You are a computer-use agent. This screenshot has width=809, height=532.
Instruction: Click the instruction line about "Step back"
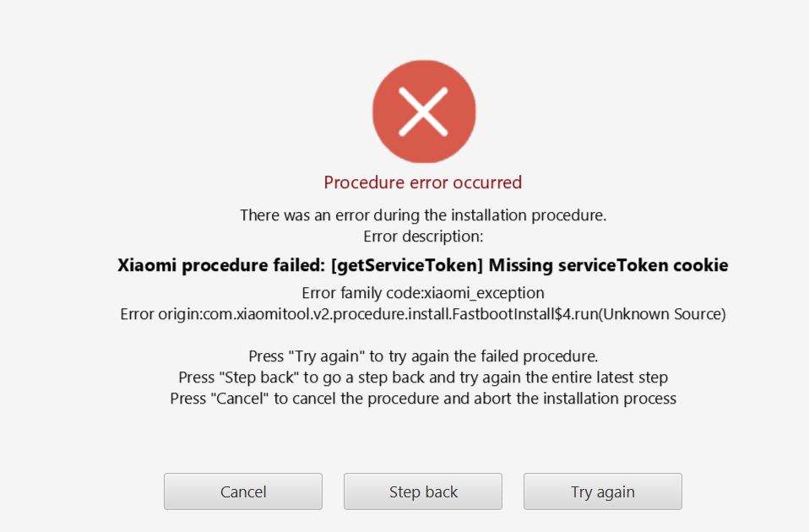point(423,377)
